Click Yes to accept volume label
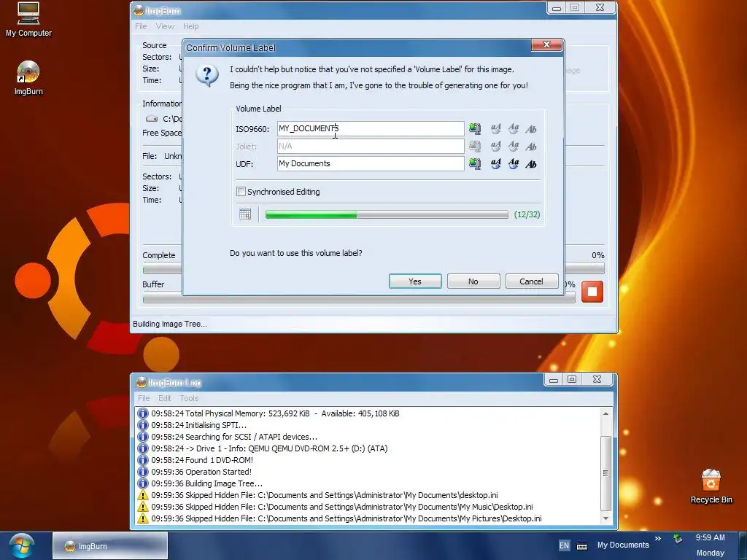This screenshot has width=747, height=560. (x=415, y=281)
